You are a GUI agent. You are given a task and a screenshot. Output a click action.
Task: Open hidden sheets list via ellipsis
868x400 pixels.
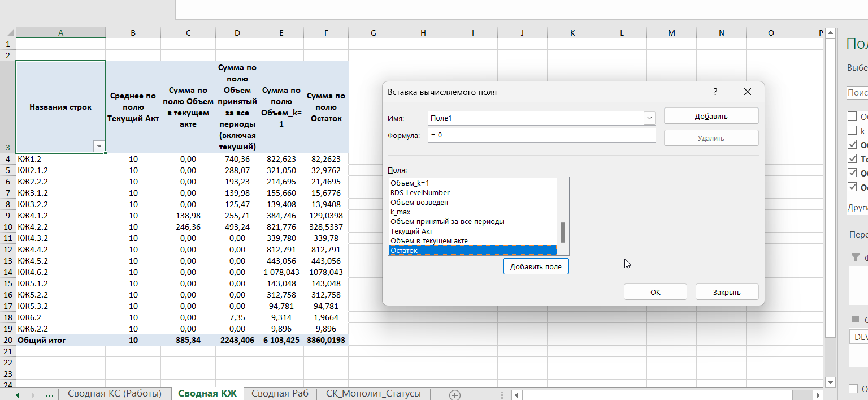pyautogui.click(x=49, y=394)
